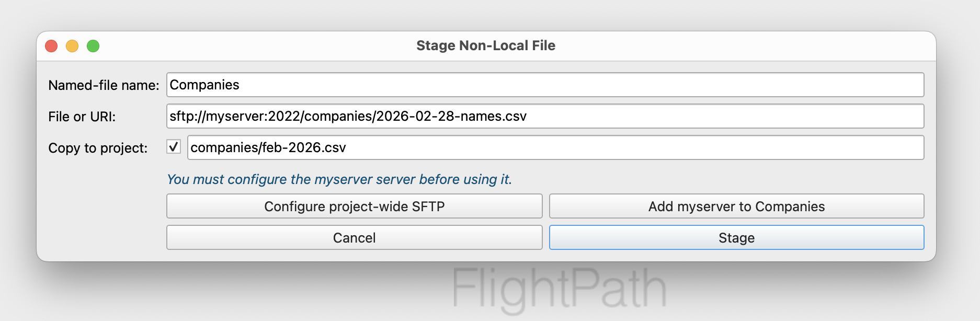Viewport: 980px width, 321px height.
Task: Click the FlightPath logo text below dialog
Action: (x=560, y=289)
